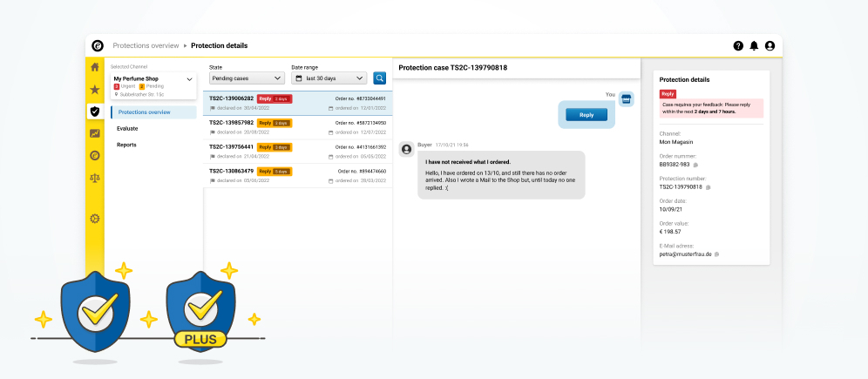Click red Reply badge on TS2C-139006282

click(x=275, y=98)
